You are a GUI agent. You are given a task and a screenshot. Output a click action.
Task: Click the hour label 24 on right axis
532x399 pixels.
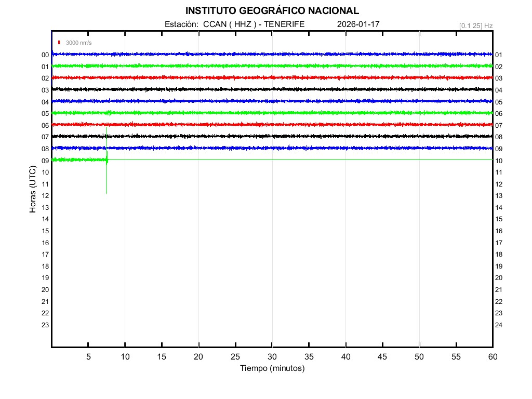pos(499,325)
